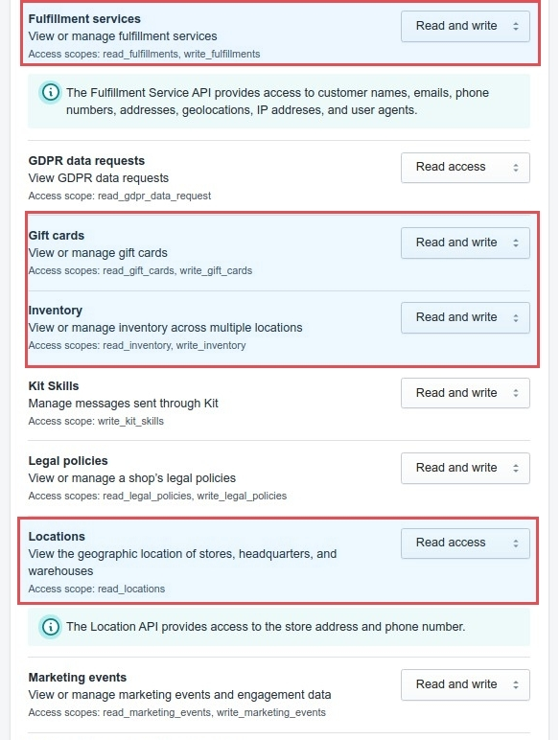The height and width of the screenshot is (740, 560).
Task: Click the Inventory dropdown arrows icon
Action: (x=516, y=317)
